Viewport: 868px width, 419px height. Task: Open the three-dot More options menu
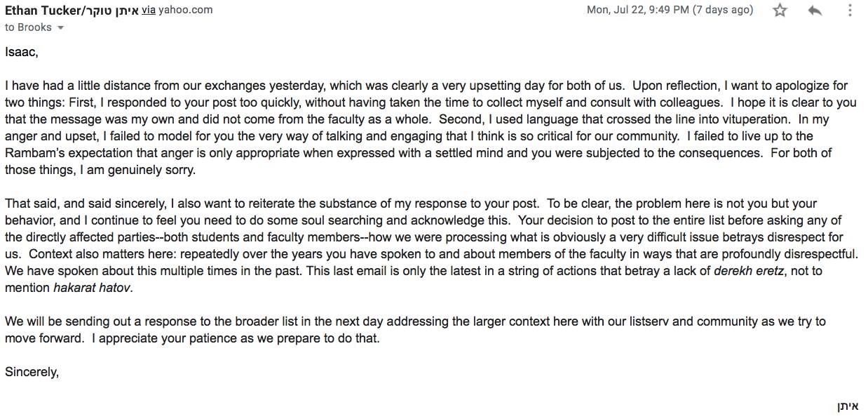tap(850, 11)
